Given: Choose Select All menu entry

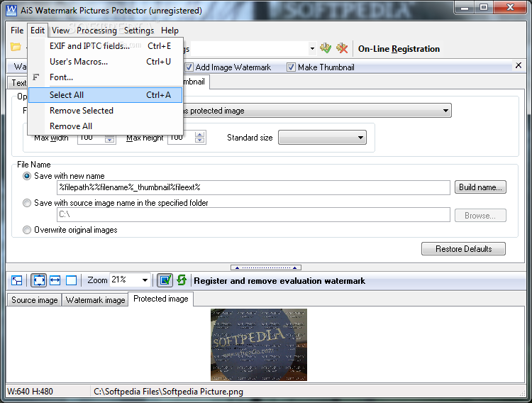Looking at the screenshot, I should [106, 95].
